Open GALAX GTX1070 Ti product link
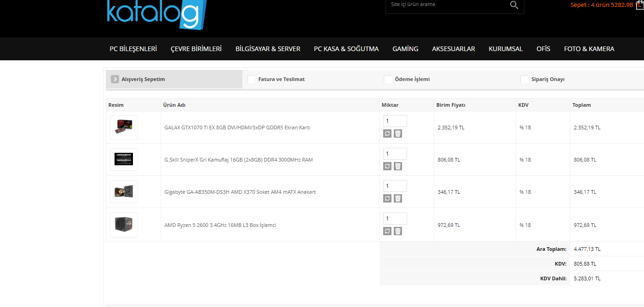Image resolution: width=644 pixels, height=307 pixels. click(x=237, y=127)
